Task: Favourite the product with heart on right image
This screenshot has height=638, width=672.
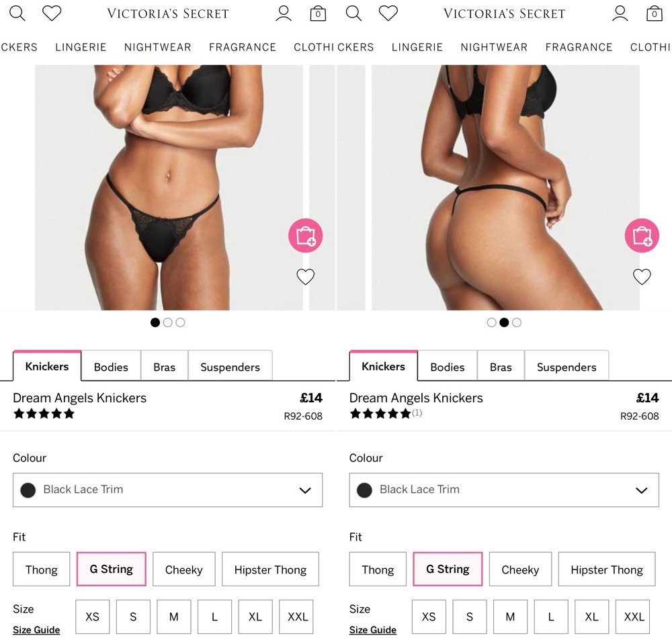Action: tap(642, 277)
